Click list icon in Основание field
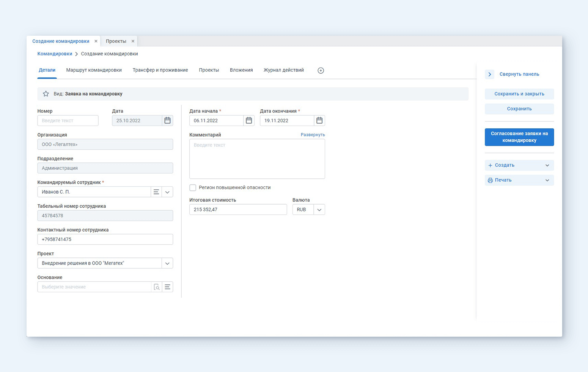The width and height of the screenshot is (588, 372). point(167,287)
